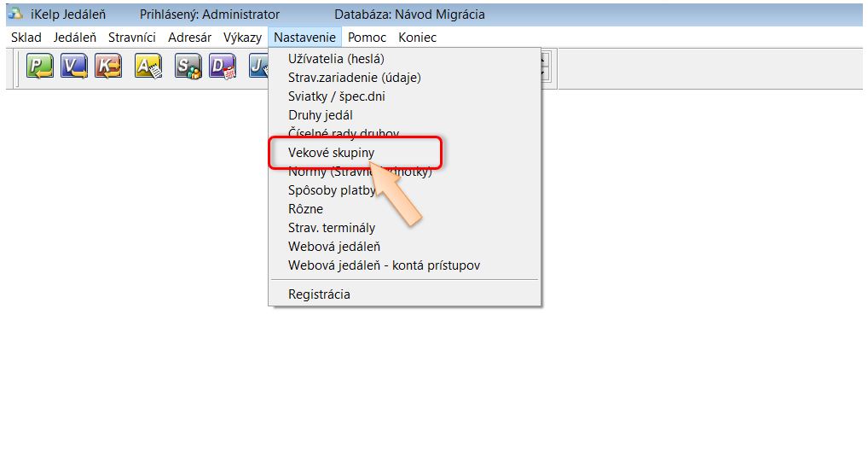The image size is (868, 466).
Task: Click Registrácia at the menu bottom
Action: click(x=319, y=294)
